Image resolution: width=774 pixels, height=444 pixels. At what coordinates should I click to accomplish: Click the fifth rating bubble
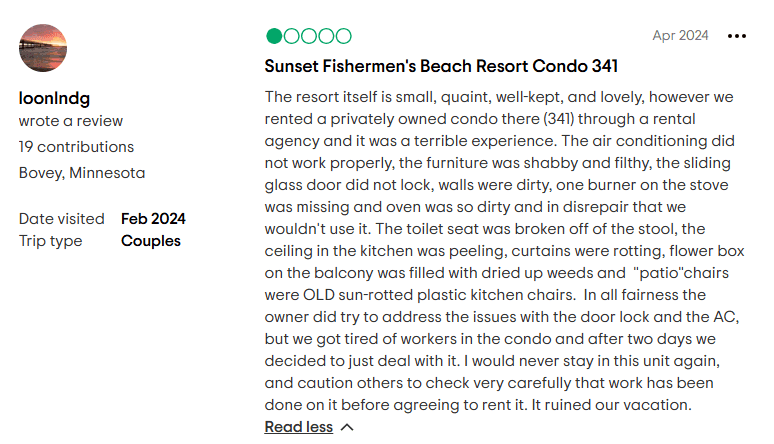point(343,37)
